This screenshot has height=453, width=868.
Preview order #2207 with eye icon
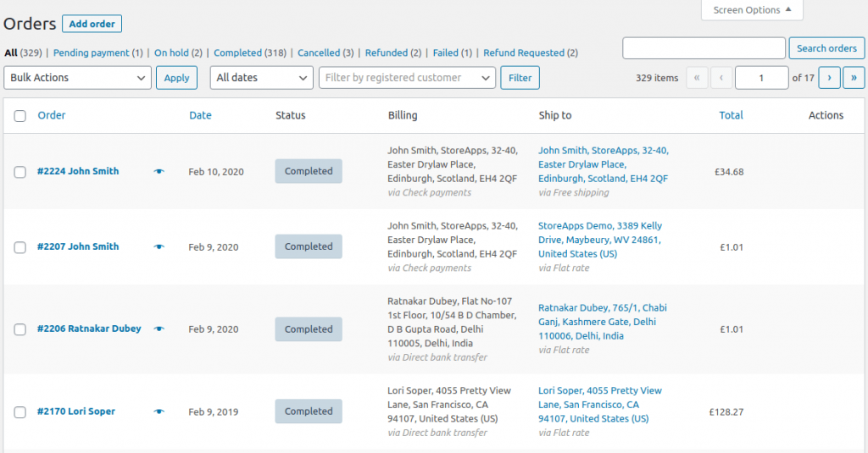pos(159,246)
